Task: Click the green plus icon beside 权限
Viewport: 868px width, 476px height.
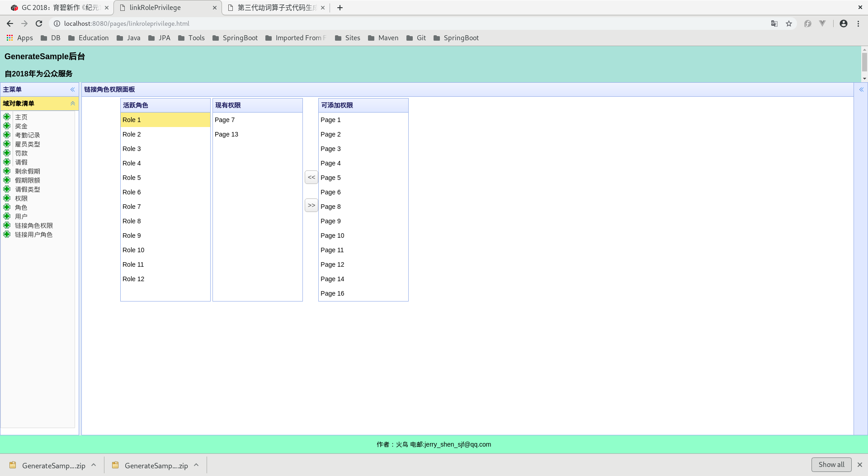Action: (x=7, y=198)
